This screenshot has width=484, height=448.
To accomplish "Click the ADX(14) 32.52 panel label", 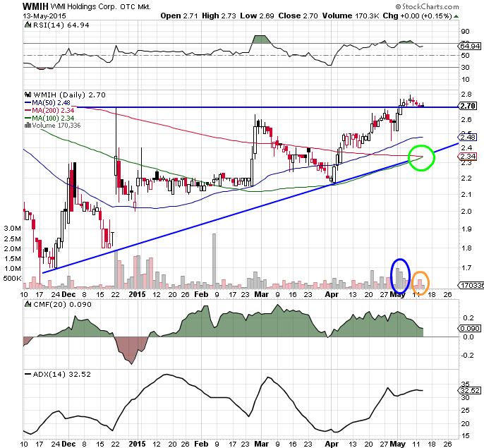I will point(62,375).
